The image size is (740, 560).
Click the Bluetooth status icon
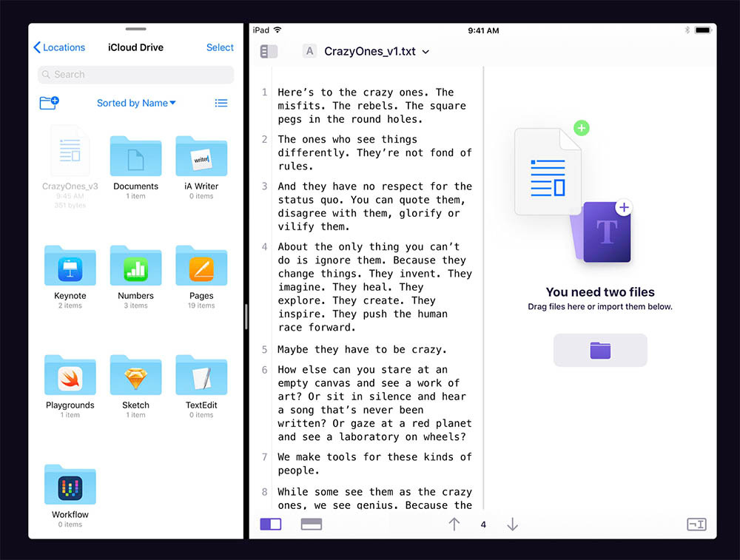pyautogui.click(x=687, y=30)
